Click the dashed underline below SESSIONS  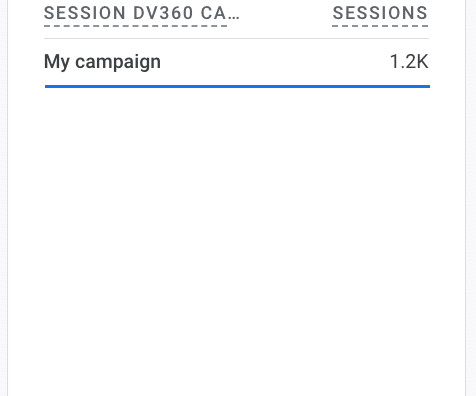(380, 25)
